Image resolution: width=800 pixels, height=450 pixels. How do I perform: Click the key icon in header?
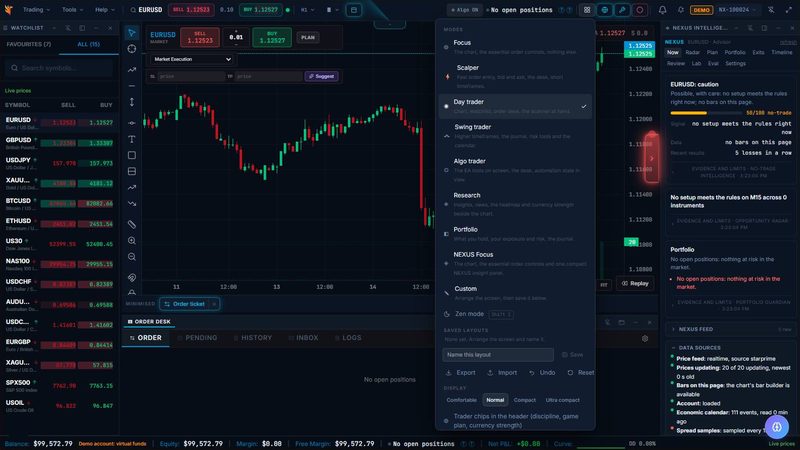pyautogui.click(x=622, y=10)
